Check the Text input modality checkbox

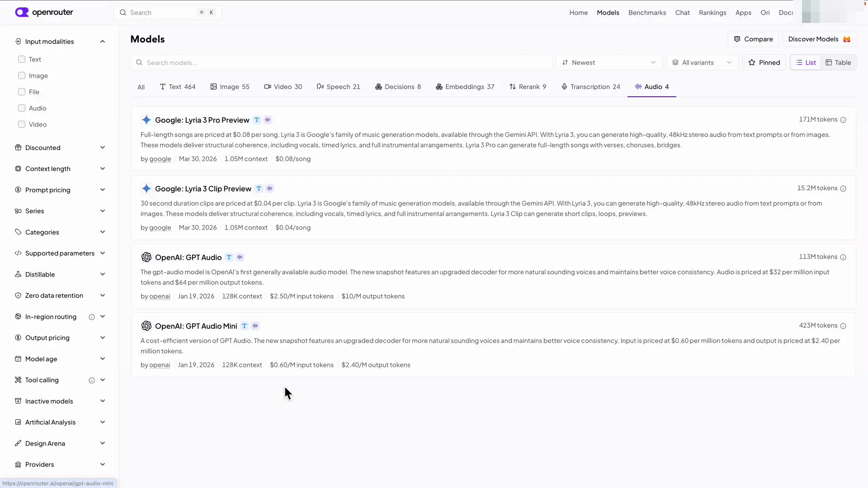coord(22,59)
